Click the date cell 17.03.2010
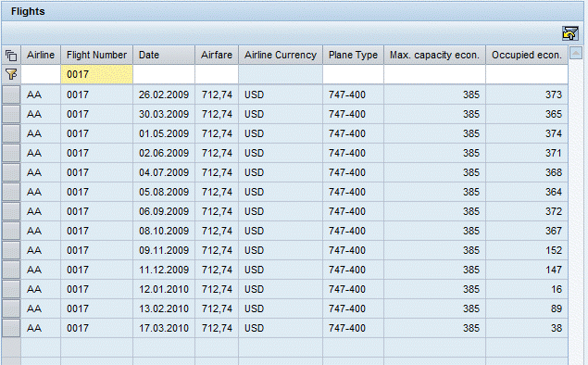 coord(164,328)
